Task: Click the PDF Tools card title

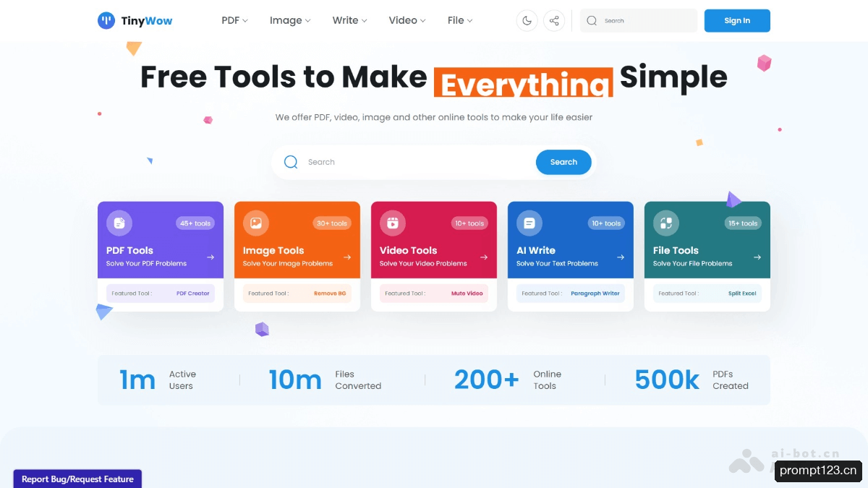Action: tap(129, 250)
